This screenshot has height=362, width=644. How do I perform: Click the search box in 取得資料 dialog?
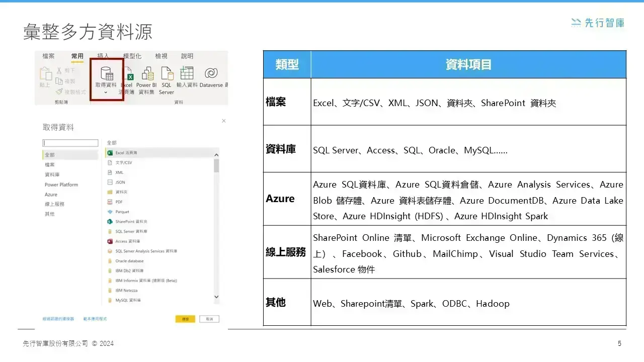pos(70,143)
